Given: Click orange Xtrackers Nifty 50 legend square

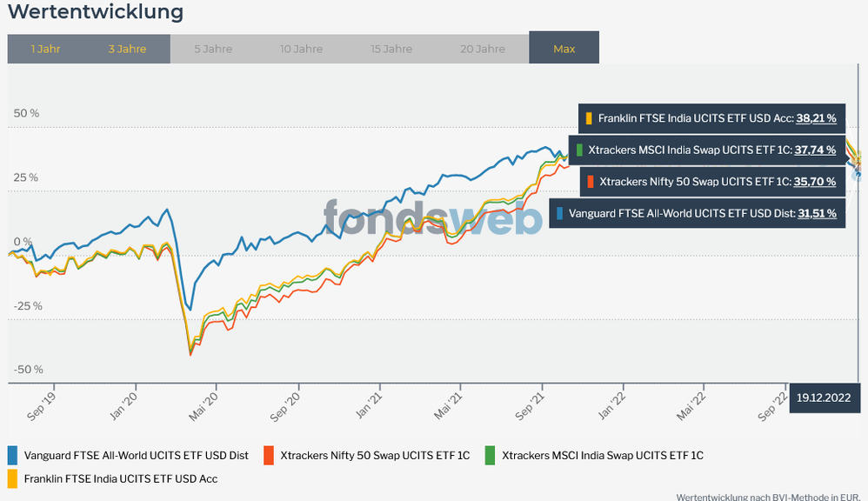Looking at the screenshot, I should click(269, 455).
